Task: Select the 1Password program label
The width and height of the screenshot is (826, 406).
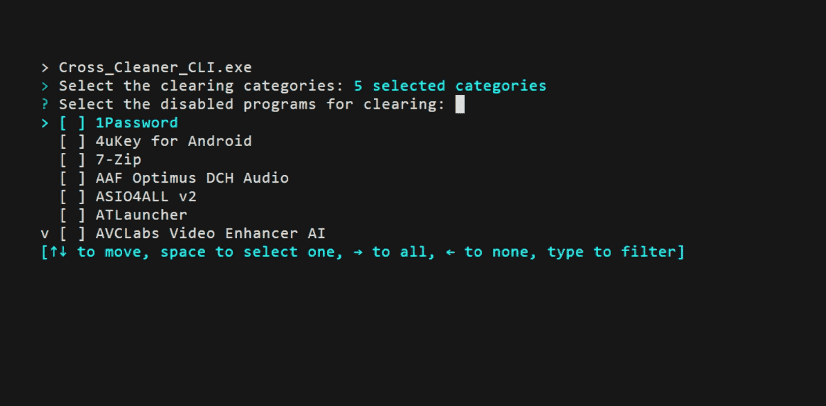Action: point(137,123)
